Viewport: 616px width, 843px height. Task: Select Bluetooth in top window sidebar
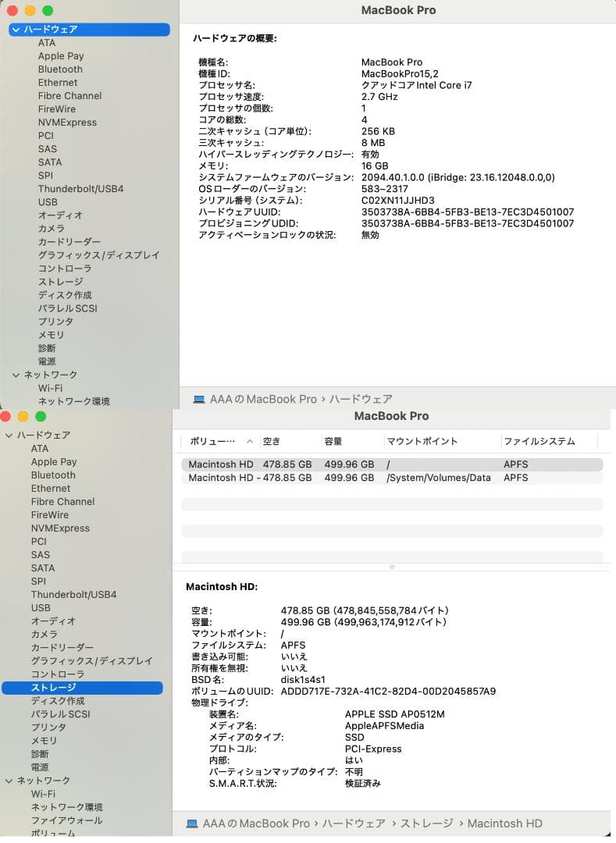60,69
